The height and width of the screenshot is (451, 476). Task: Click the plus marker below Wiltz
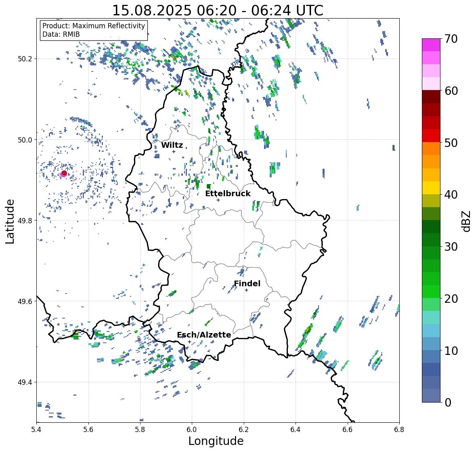tap(174, 151)
